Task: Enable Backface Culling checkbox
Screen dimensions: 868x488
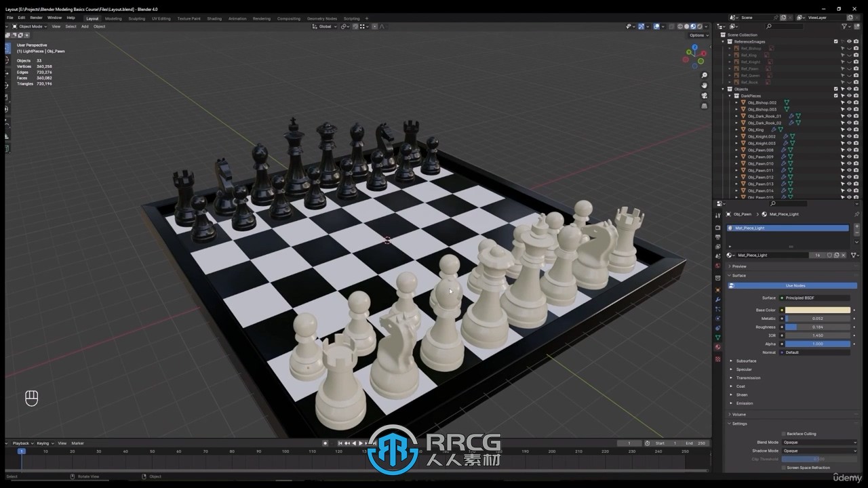Action: [x=784, y=434]
